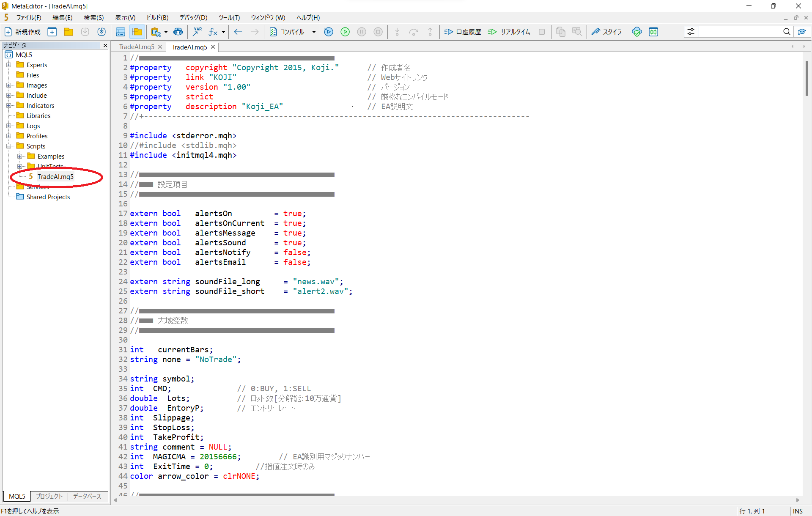Open the MQL5 cloud protector shield icon

637,32
